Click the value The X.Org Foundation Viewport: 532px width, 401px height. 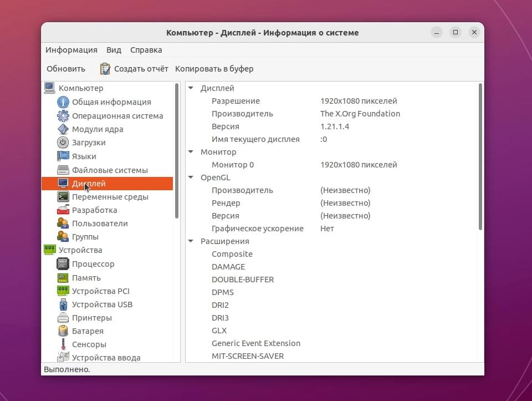click(360, 113)
